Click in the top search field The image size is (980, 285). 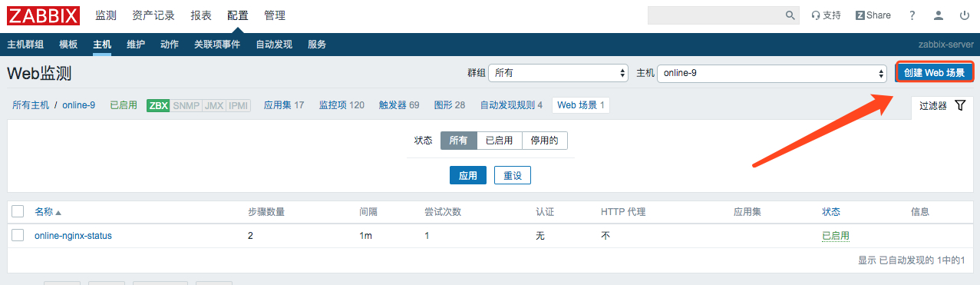tap(715, 15)
